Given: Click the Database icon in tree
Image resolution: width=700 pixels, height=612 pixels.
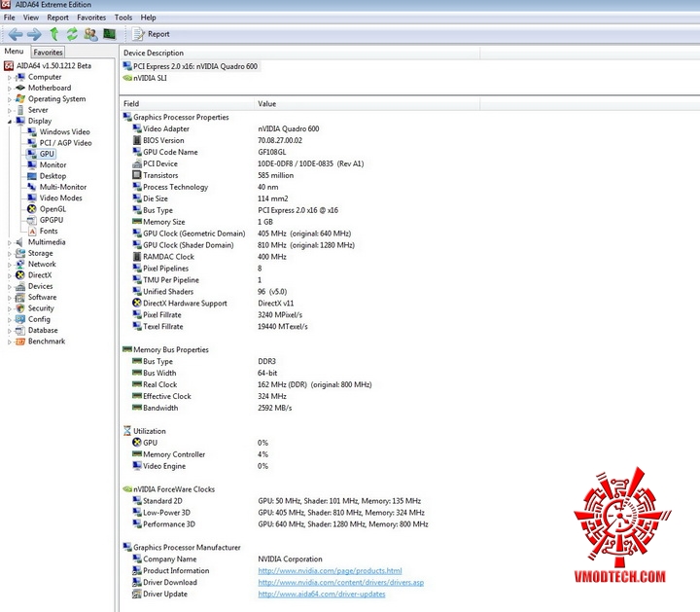Looking at the screenshot, I should 20,330.
